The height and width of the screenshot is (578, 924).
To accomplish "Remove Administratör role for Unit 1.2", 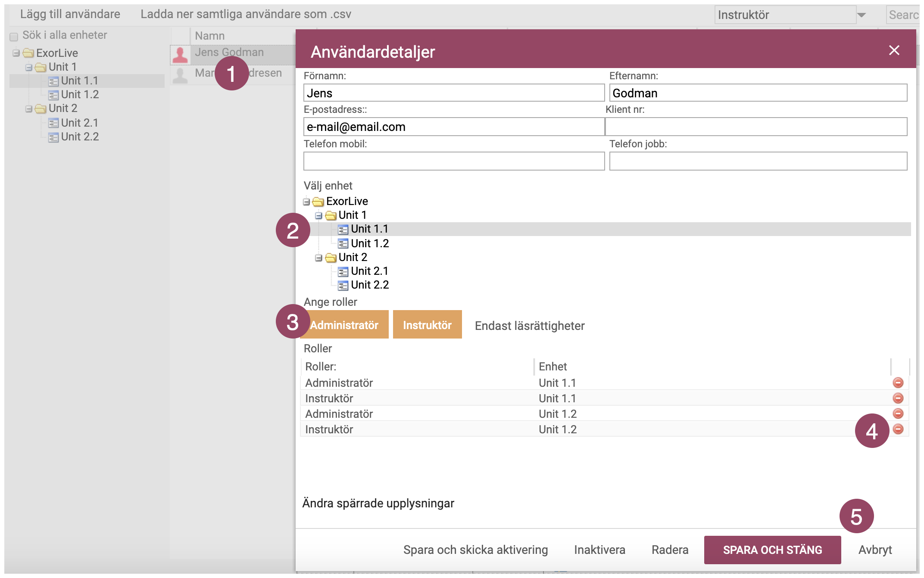I will coord(898,413).
